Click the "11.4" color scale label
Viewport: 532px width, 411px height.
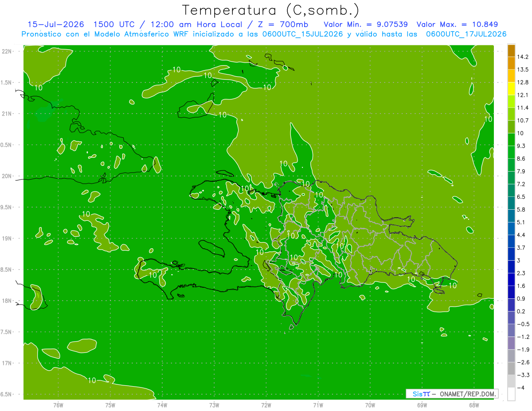tap(523, 108)
